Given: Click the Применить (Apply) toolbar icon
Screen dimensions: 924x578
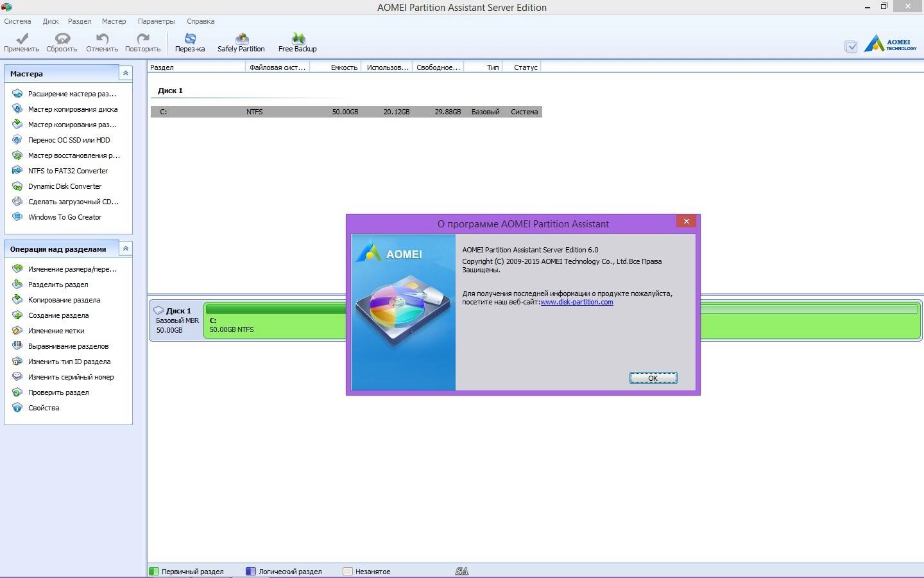Looking at the screenshot, I should [x=21, y=43].
